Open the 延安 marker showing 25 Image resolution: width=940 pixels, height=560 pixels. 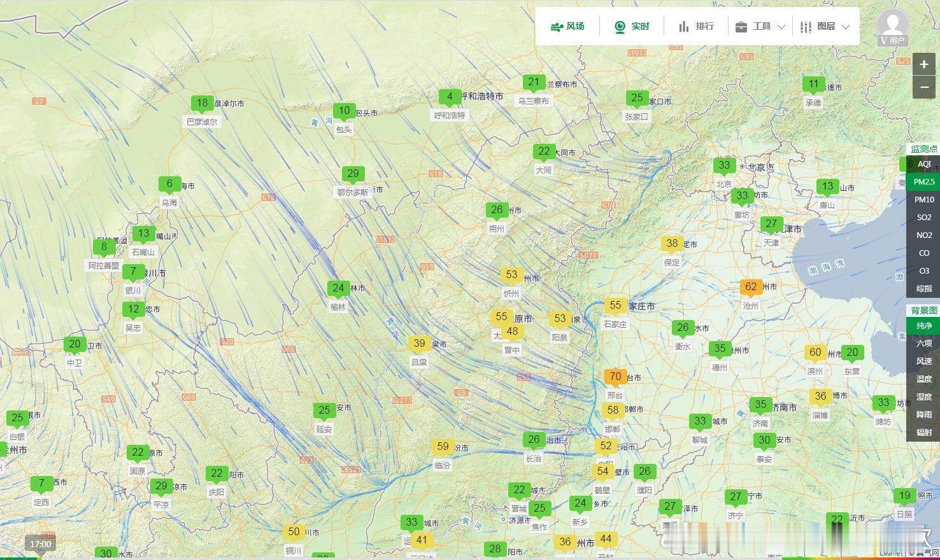[324, 411]
